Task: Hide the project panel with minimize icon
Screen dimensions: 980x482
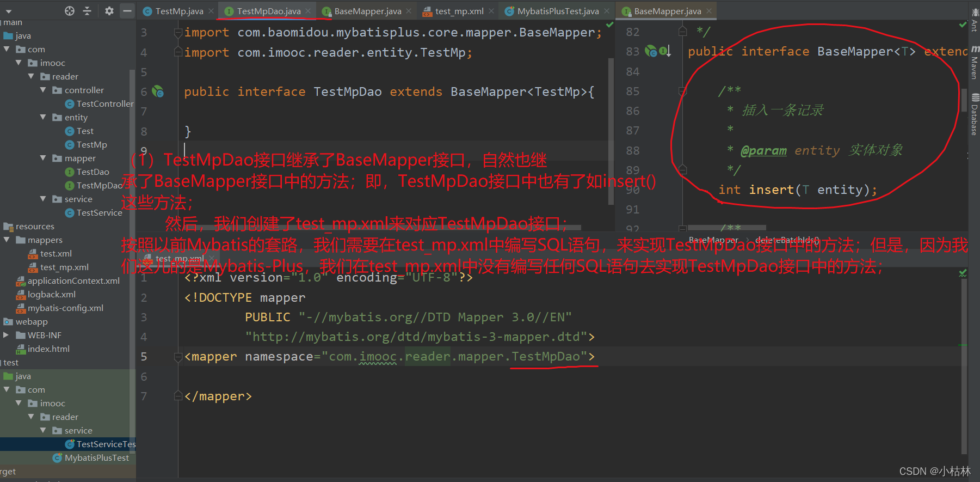Action: (x=127, y=11)
